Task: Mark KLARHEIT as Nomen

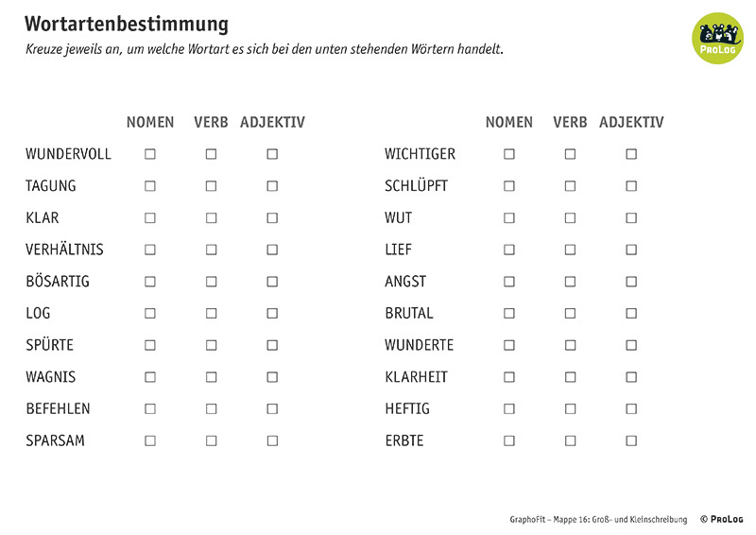Action: click(x=509, y=377)
